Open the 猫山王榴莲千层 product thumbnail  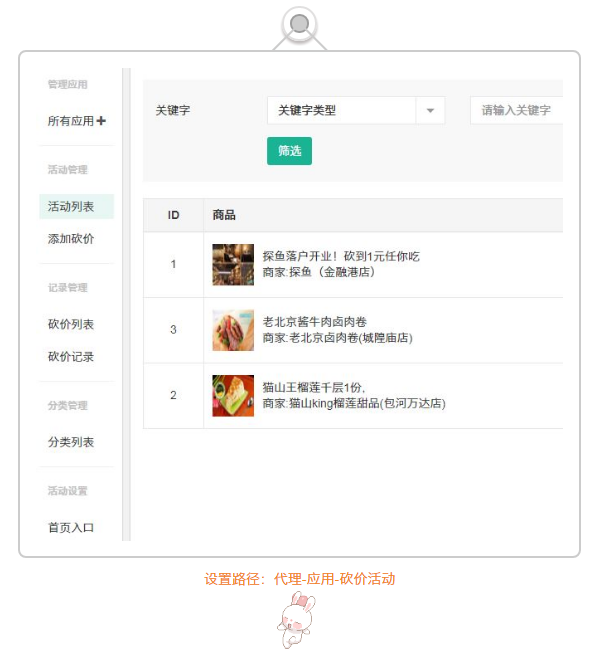point(233,395)
